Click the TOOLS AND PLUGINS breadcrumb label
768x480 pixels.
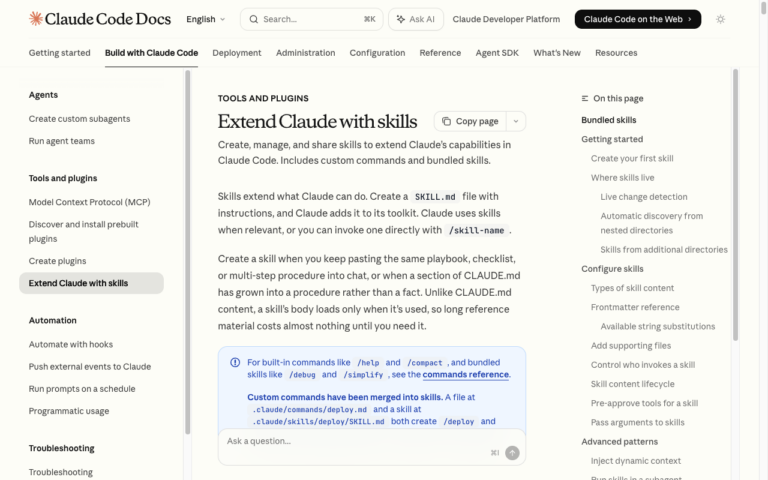[263, 98]
